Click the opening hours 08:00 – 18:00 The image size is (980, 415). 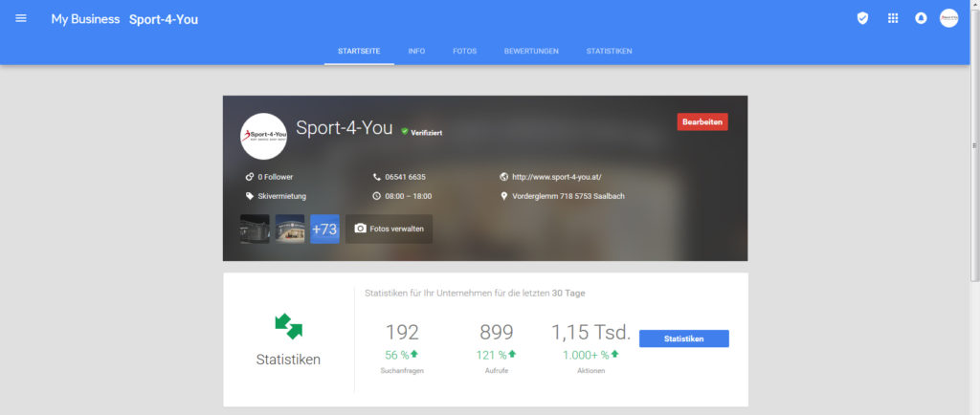[408, 196]
